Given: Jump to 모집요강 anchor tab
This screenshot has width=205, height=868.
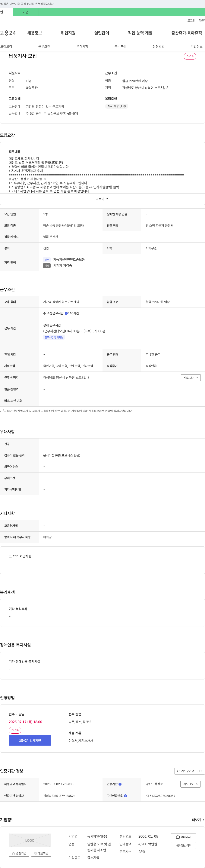Looking at the screenshot, I should 6,46.
